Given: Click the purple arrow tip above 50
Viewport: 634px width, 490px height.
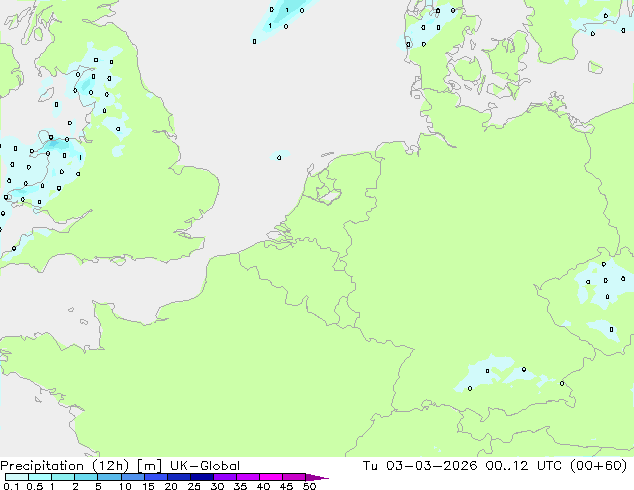Looking at the screenshot, I should click(x=317, y=478).
